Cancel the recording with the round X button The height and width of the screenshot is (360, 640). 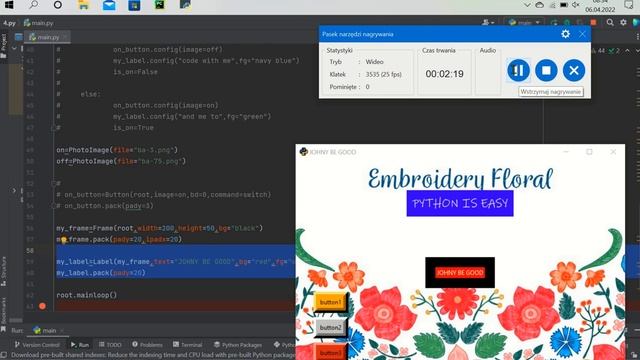coord(574,70)
